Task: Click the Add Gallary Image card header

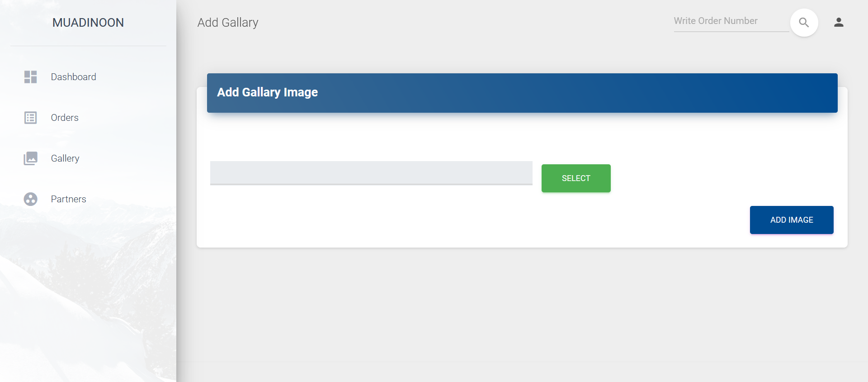Action: 522,93
